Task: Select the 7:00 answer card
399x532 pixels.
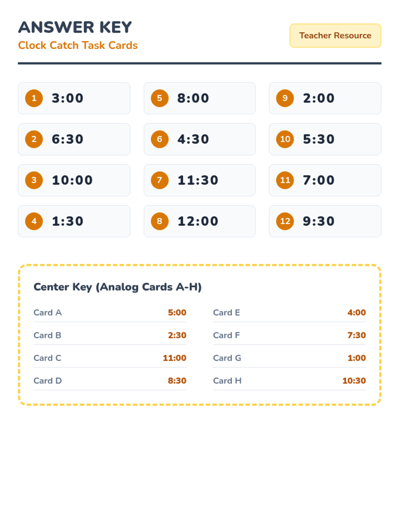Action: 325,180
